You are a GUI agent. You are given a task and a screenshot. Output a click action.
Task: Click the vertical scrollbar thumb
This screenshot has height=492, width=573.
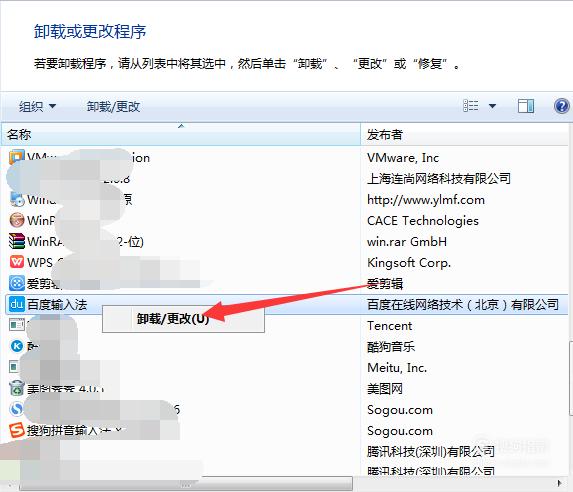(570, 378)
